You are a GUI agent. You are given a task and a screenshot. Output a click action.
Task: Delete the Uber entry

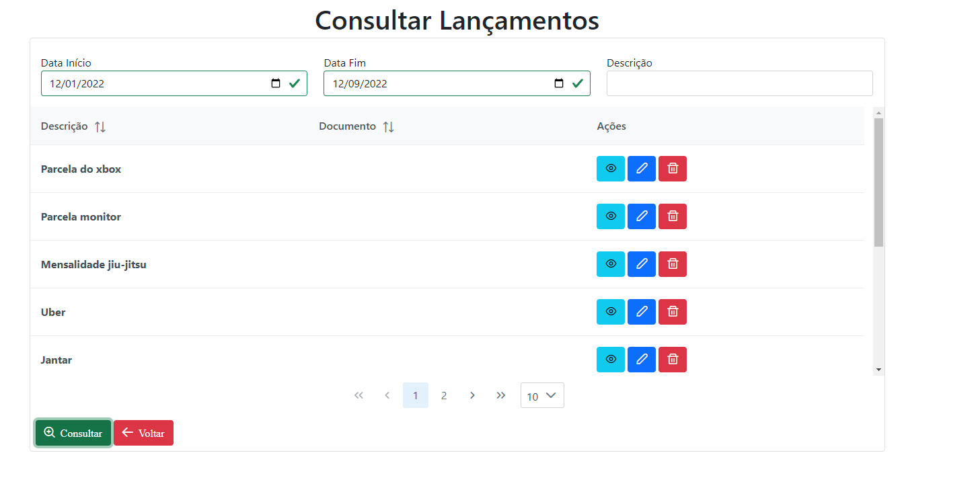(672, 311)
